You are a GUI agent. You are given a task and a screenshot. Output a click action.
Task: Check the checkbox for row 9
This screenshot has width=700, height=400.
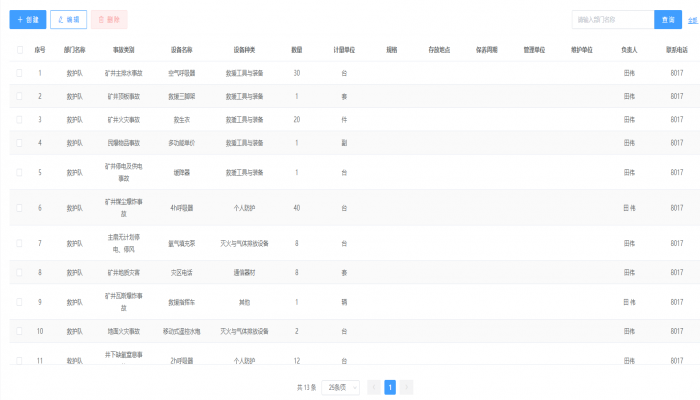point(19,301)
